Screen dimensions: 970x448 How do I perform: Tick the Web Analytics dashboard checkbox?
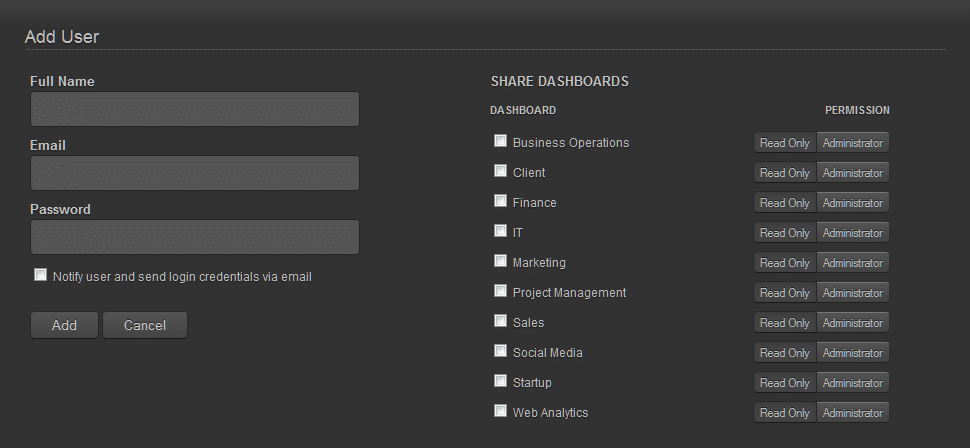500,411
